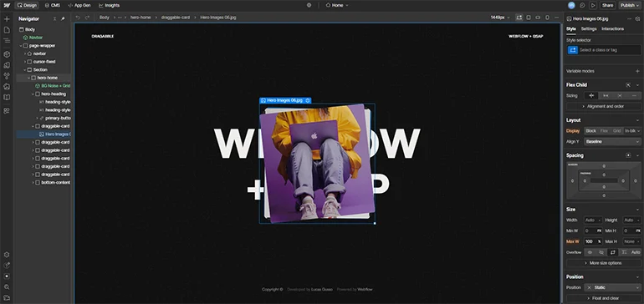The height and width of the screenshot is (304, 644).
Task: Set flex sizing to shrink if needed
Action: 591,95
